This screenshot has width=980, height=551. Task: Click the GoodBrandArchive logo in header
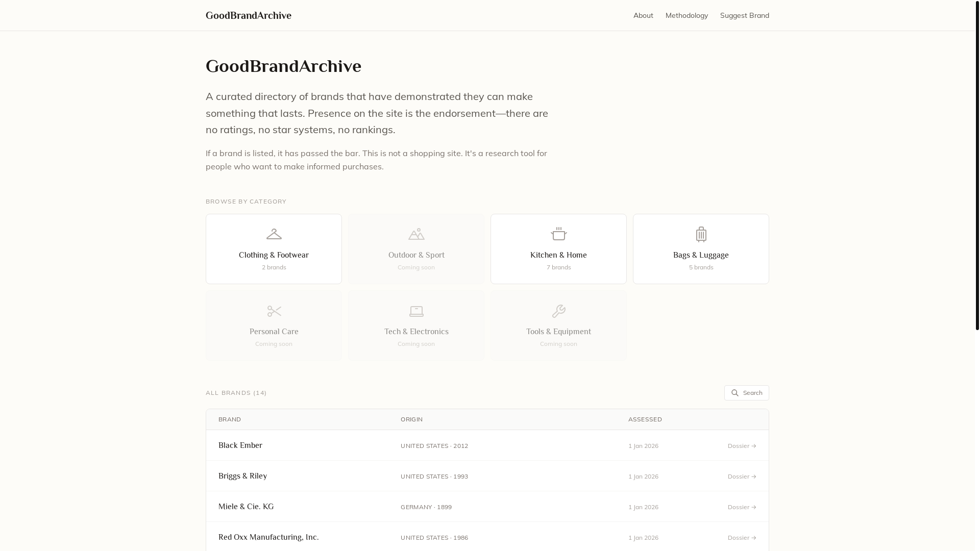pos(248,15)
